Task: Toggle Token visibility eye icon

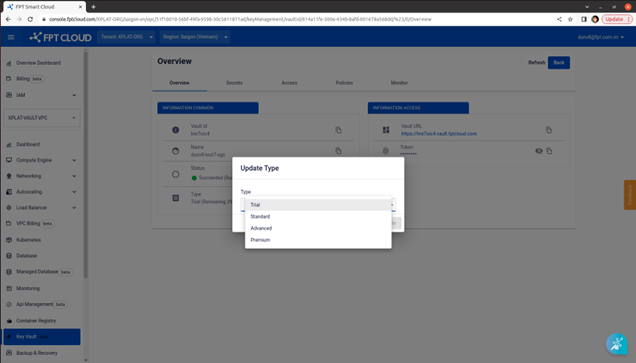Action: pyautogui.click(x=539, y=151)
